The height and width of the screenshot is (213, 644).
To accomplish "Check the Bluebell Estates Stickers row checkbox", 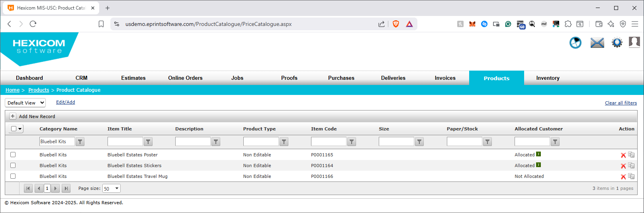I will (13, 166).
